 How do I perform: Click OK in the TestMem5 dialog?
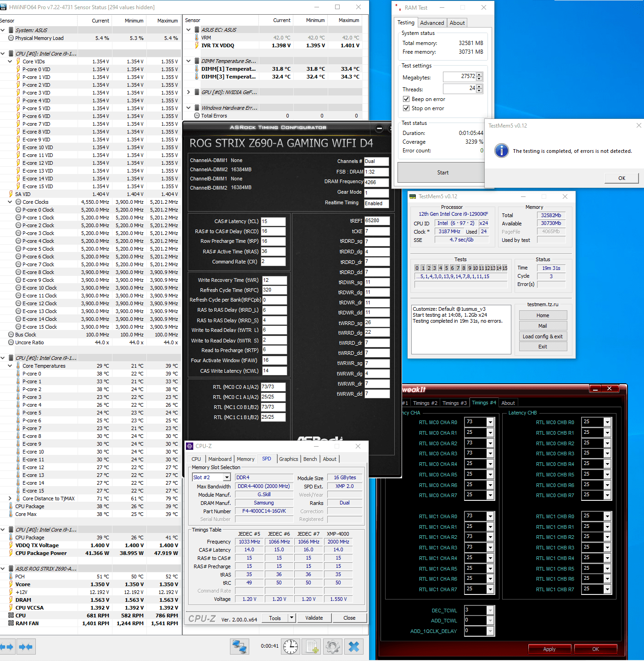(622, 178)
